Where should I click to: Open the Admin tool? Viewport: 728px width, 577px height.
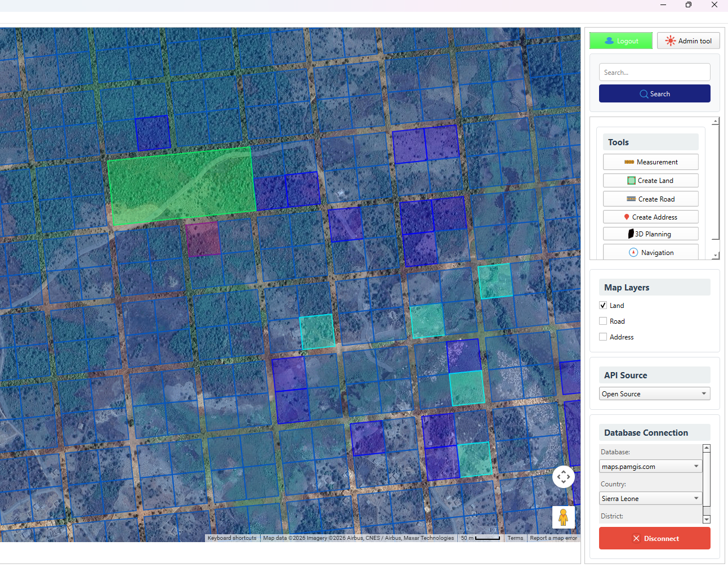pyautogui.click(x=689, y=41)
